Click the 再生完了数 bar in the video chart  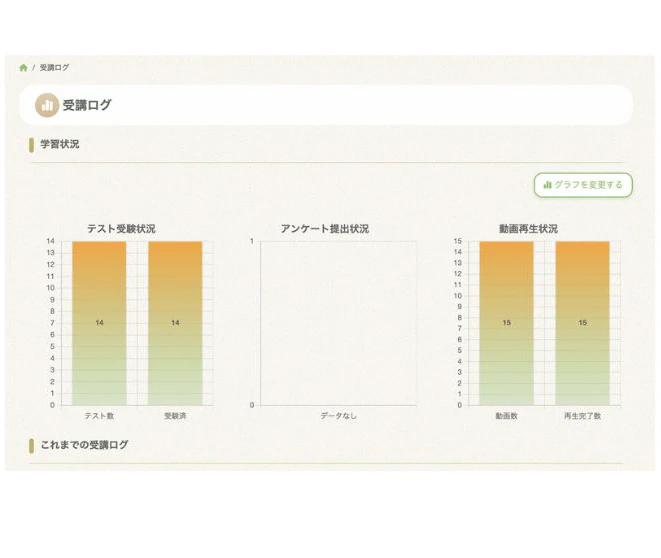(x=583, y=323)
